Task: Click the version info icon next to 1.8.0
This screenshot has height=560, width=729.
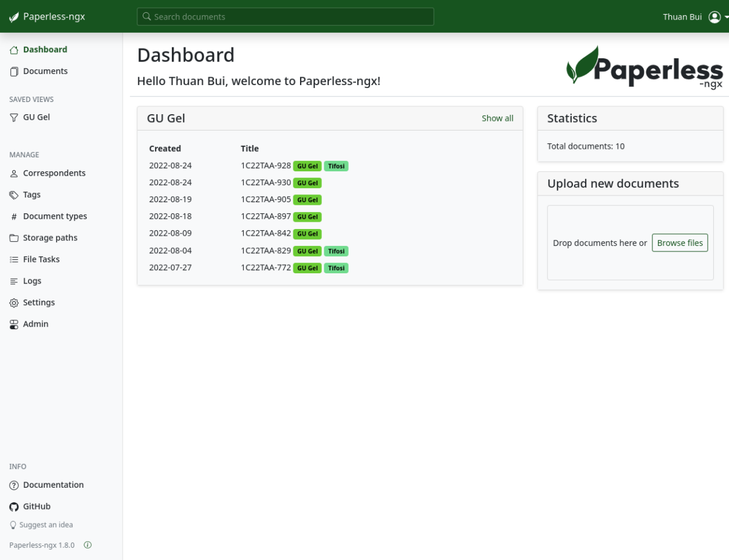Action: 87,545
